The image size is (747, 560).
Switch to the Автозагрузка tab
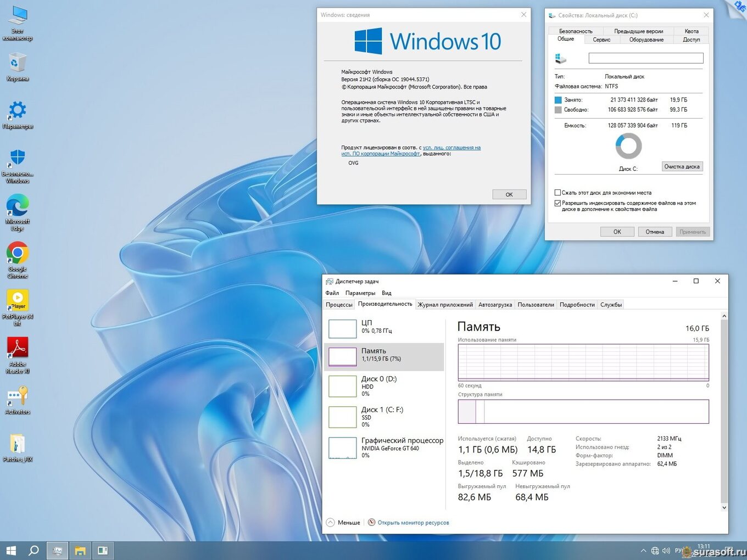495,305
